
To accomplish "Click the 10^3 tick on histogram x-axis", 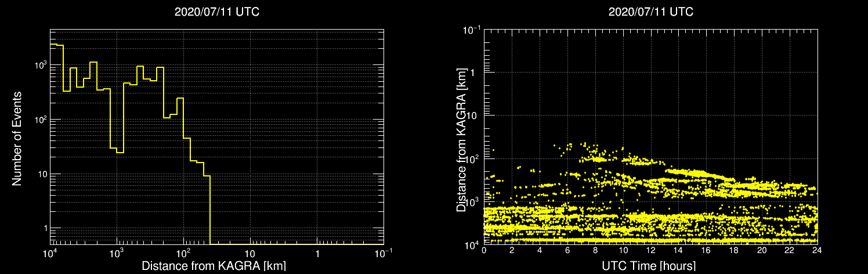I will pyautogui.click(x=117, y=253).
